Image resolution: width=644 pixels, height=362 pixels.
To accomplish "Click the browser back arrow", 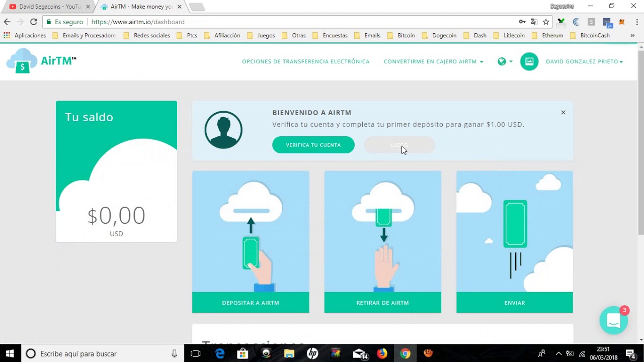I will click(x=7, y=22).
